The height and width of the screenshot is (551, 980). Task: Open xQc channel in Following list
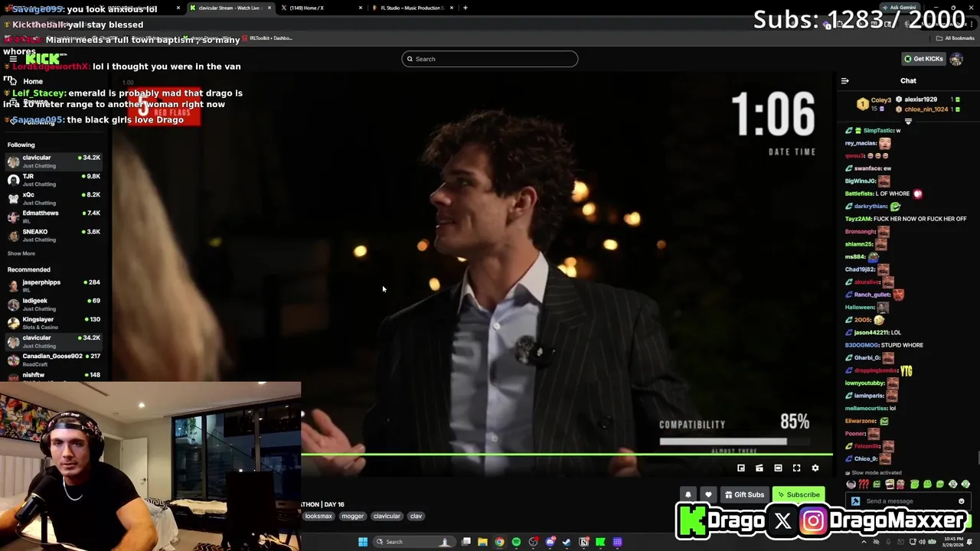tap(54, 198)
